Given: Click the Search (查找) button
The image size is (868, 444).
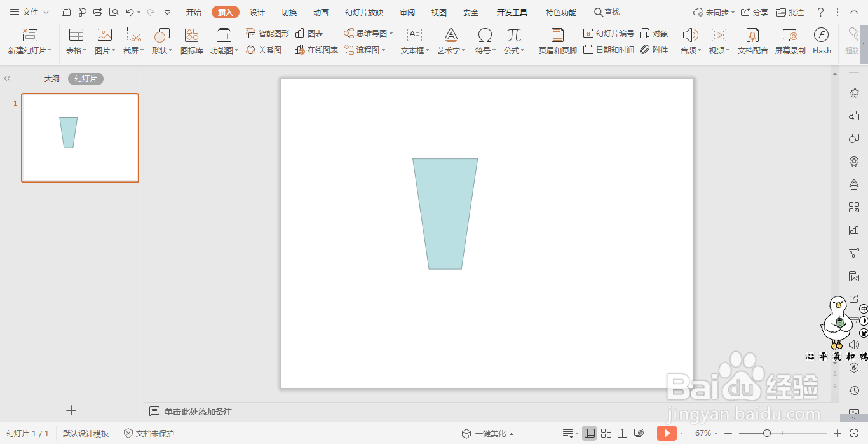Looking at the screenshot, I should click(x=607, y=12).
